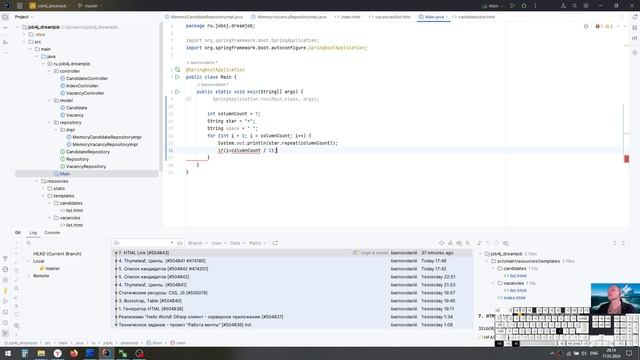640x360 pixels.
Task: Select the master local branch
Action: tap(50, 269)
